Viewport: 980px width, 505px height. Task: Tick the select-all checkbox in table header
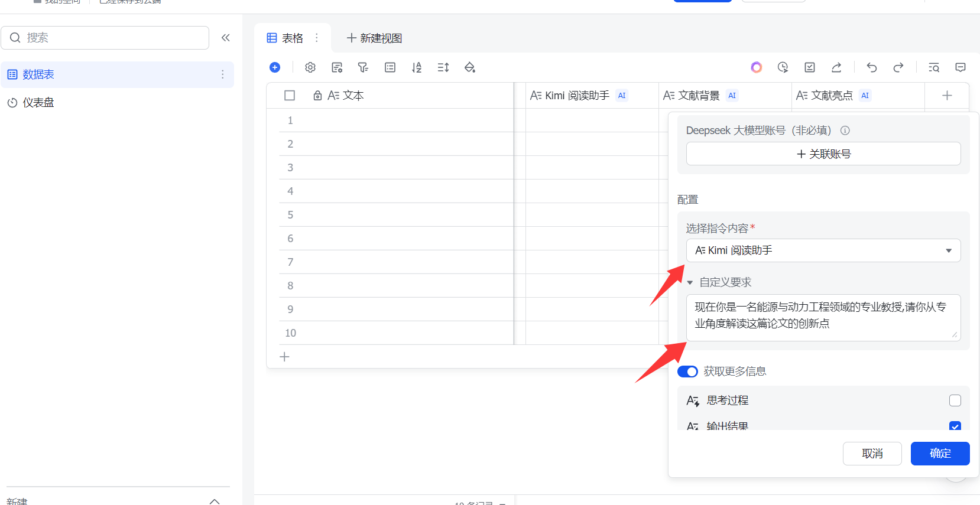pos(290,96)
